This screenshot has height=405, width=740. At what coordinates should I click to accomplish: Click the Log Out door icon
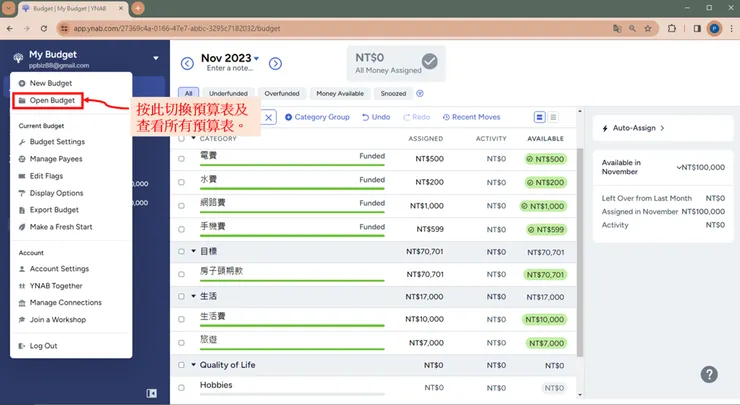coord(22,346)
